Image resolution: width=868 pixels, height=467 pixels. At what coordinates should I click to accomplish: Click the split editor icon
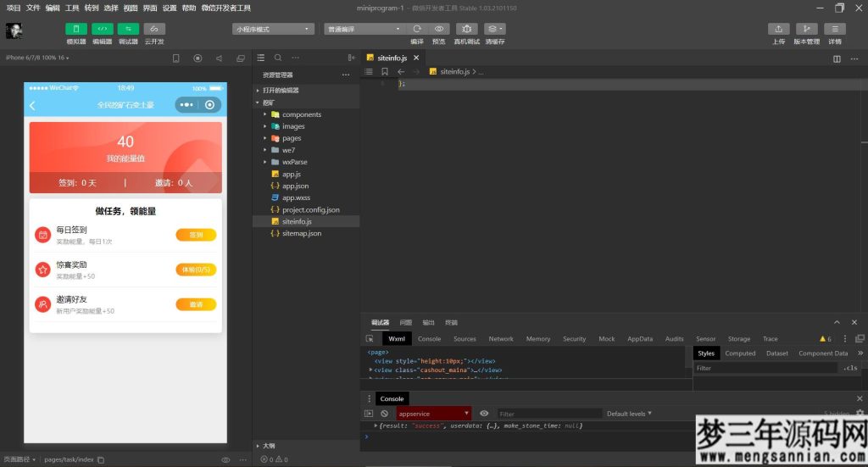(x=837, y=58)
